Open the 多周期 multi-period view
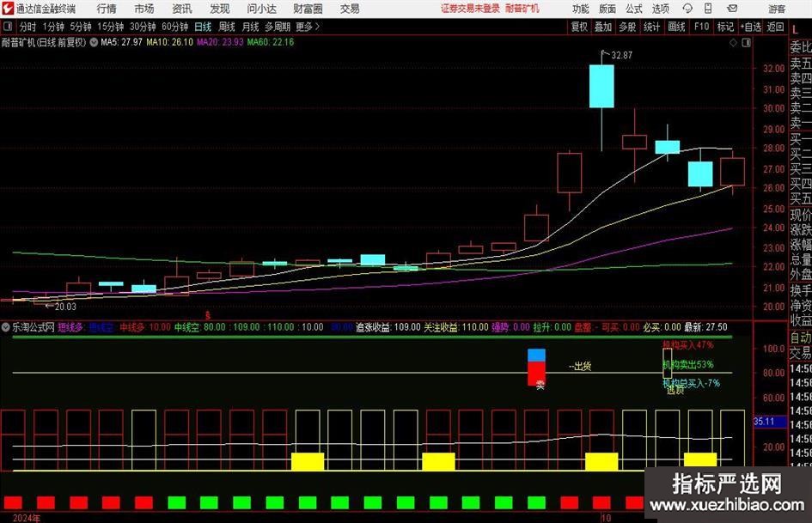 point(277,27)
